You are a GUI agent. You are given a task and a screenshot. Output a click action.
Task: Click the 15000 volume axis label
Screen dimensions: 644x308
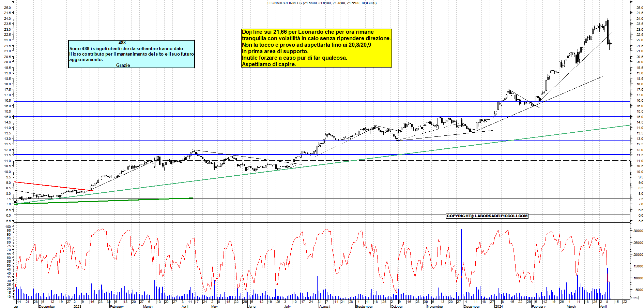[638, 266]
